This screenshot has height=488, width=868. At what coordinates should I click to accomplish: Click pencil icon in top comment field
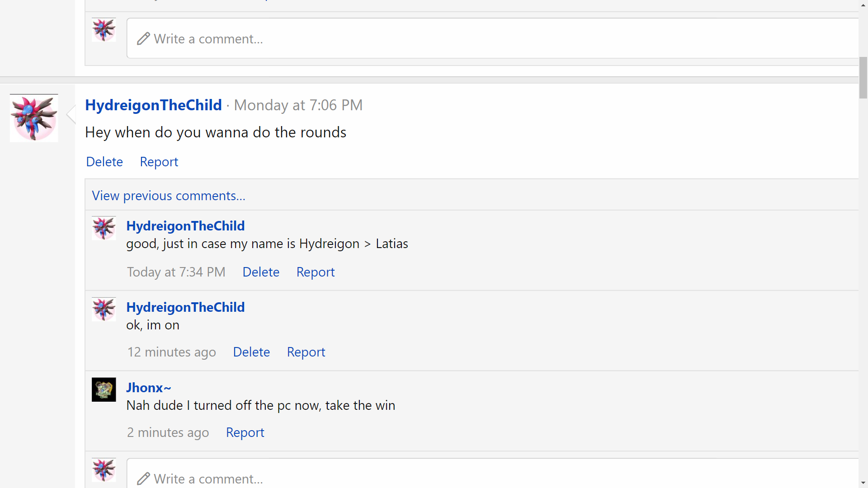coord(143,39)
